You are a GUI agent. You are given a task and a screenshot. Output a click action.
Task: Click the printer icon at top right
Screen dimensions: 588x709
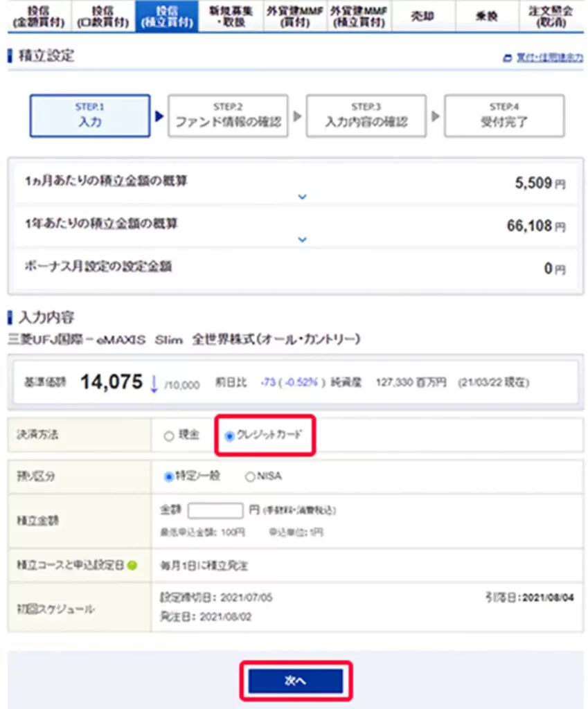tap(508, 57)
